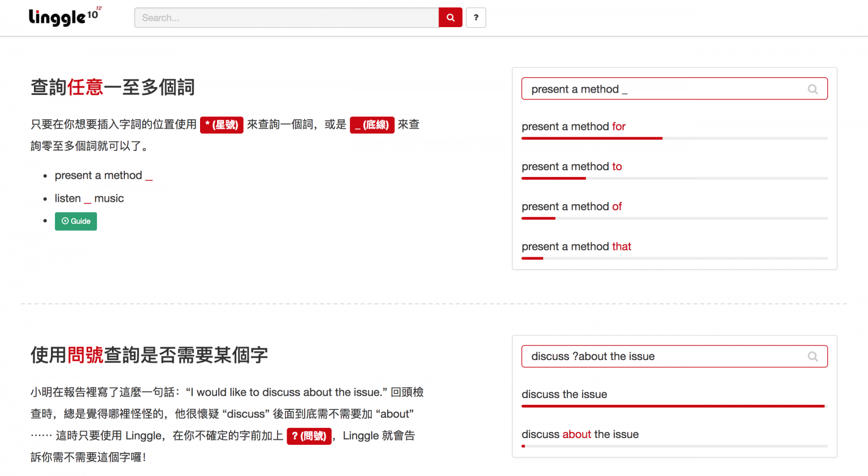The width and height of the screenshot is (868, 476).
Task: Select the 'discuss the issue' result
Action: tap(565, 394)
